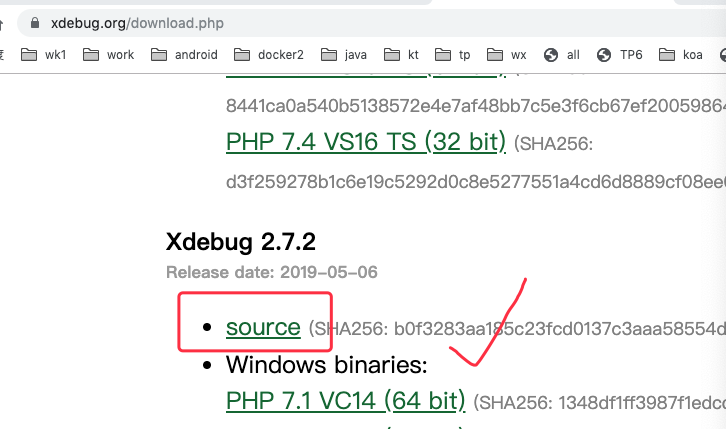Click the Xdebug 2.7.2 heading

tap(241, 242)
